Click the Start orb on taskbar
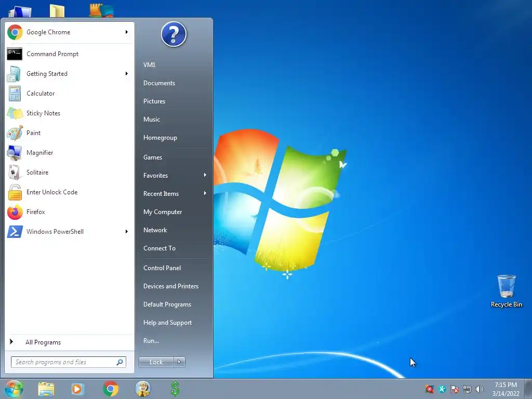This screenshot has height=399, width=532. pyautogui.click(x=14, y=389)
